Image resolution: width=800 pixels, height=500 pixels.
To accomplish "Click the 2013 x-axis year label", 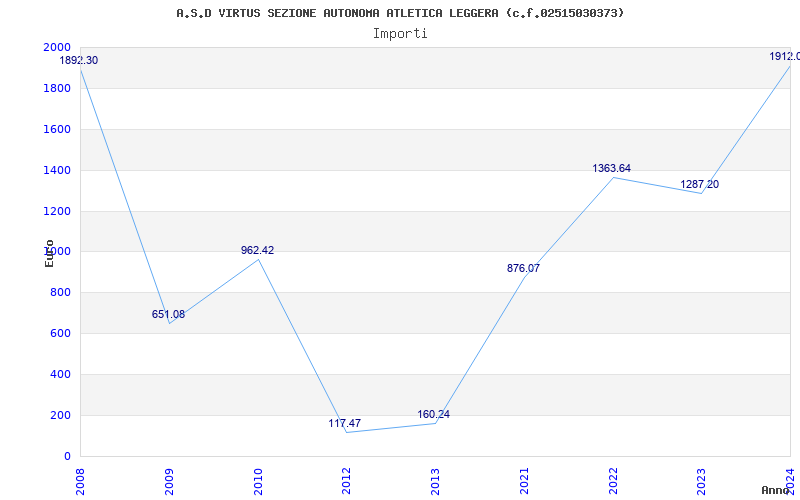I will pyautogui.click(x=435, y=482).
